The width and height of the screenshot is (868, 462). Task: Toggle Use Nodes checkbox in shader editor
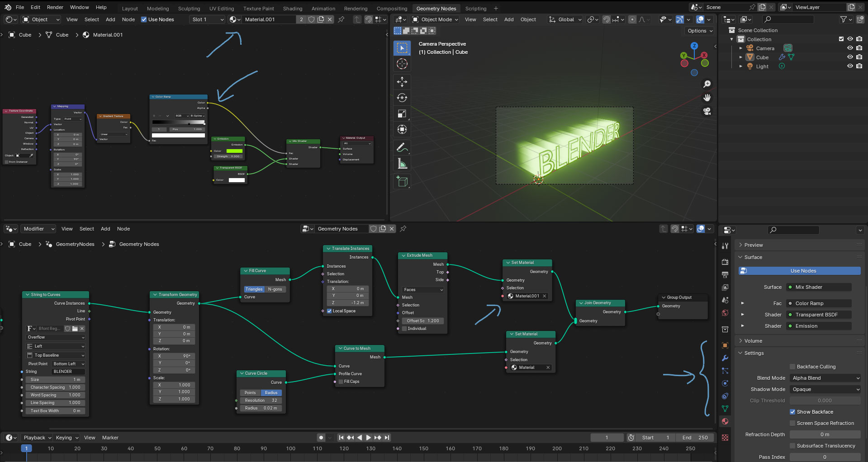[144, 19]
